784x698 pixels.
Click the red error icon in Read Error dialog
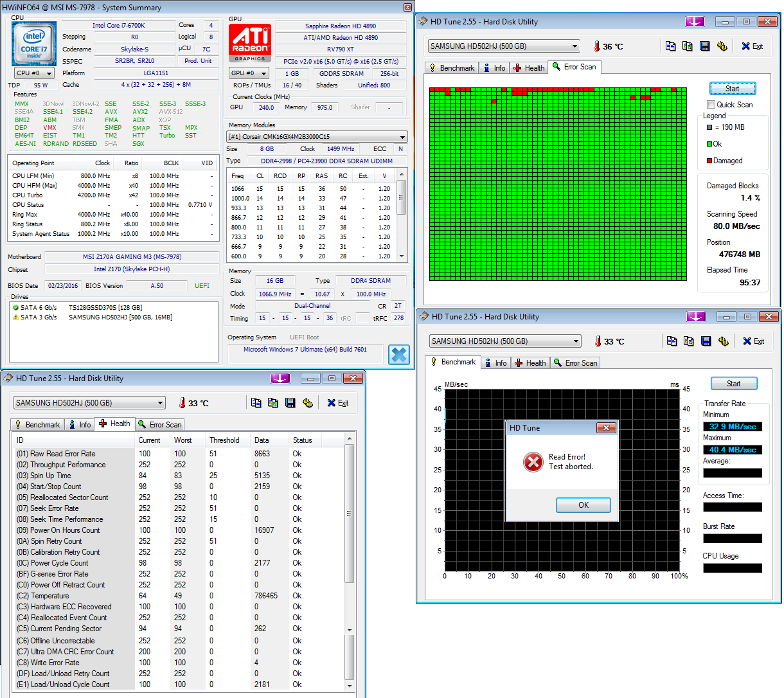coord(533,461)
